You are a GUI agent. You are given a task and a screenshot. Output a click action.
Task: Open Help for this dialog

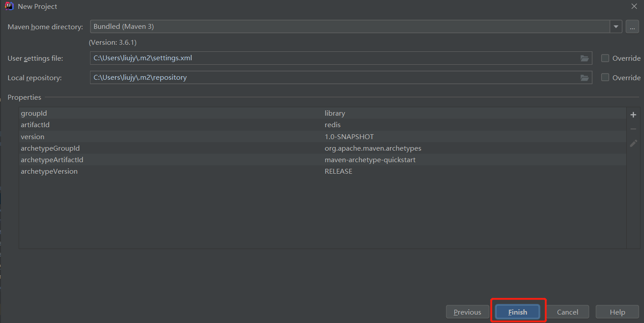click(617, 312)
